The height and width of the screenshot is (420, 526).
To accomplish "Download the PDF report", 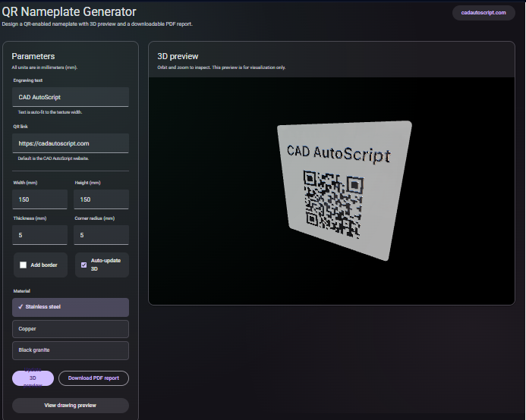I will point(93,378).
